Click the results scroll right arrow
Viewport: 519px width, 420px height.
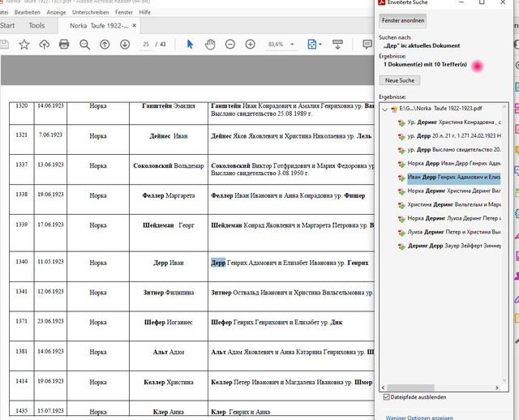point(497,388)
